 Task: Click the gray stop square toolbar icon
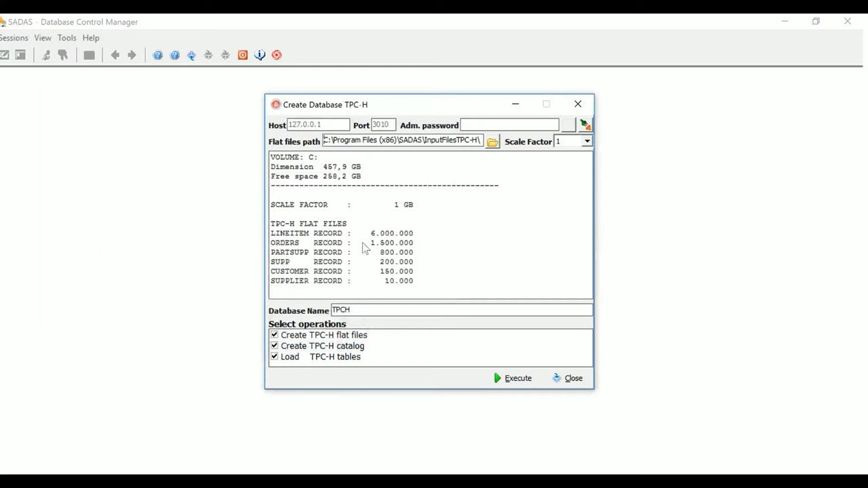click(89, 55)
